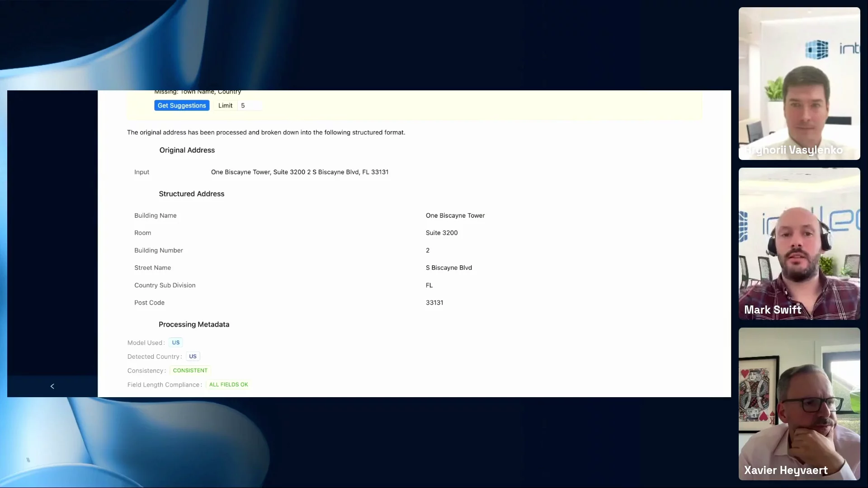Click the Structured Address heading

click(192, 194)
